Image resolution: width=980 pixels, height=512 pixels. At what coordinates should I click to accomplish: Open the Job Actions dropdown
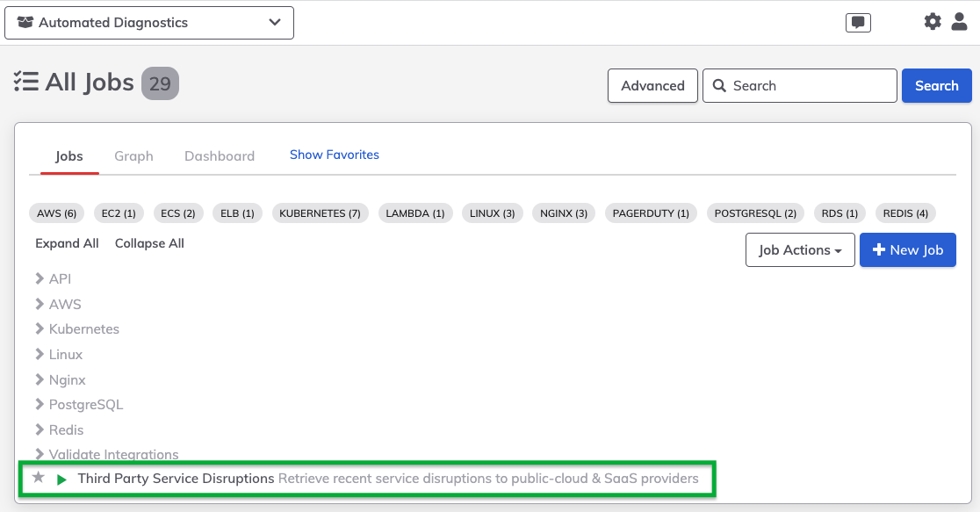click(x=800, y=250)
